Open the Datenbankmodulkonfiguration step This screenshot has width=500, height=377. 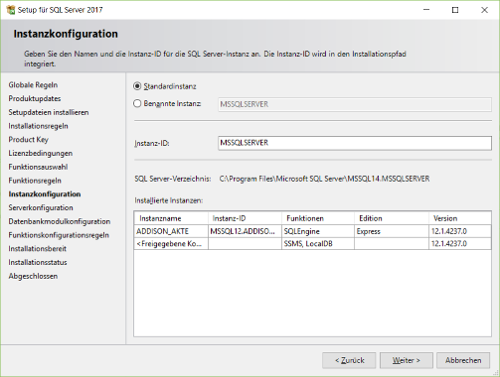(x=59, y=221)
